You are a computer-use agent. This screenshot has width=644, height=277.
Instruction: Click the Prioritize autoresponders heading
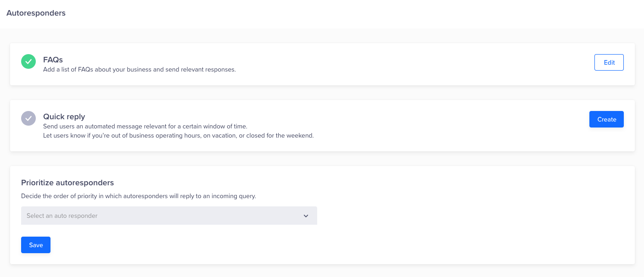pos(67,183)
